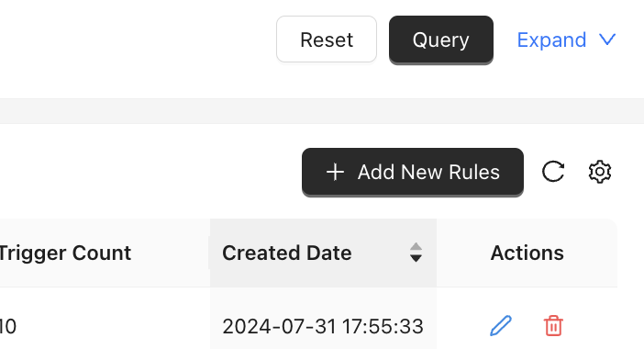The width and height of the screenshot is (644, 349).
Task: Click the red trash delete icon
Action: click(x=553, y=326)
